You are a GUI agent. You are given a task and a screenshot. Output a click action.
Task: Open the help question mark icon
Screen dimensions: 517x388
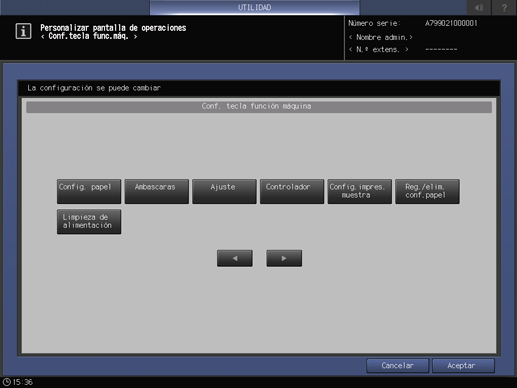coord(504,7)
